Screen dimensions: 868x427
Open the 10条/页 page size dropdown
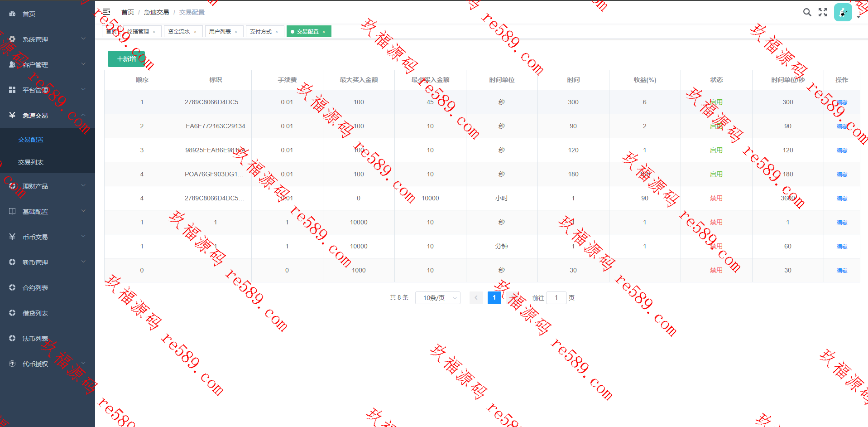coord(438,298)
